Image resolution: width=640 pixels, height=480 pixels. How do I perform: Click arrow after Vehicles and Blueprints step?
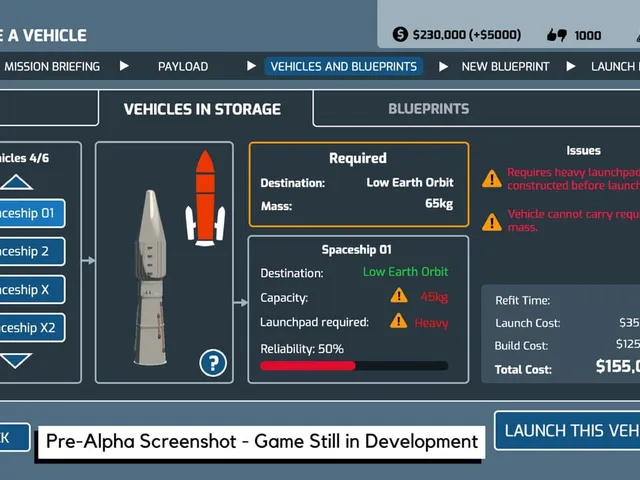[x=443, y=67]
